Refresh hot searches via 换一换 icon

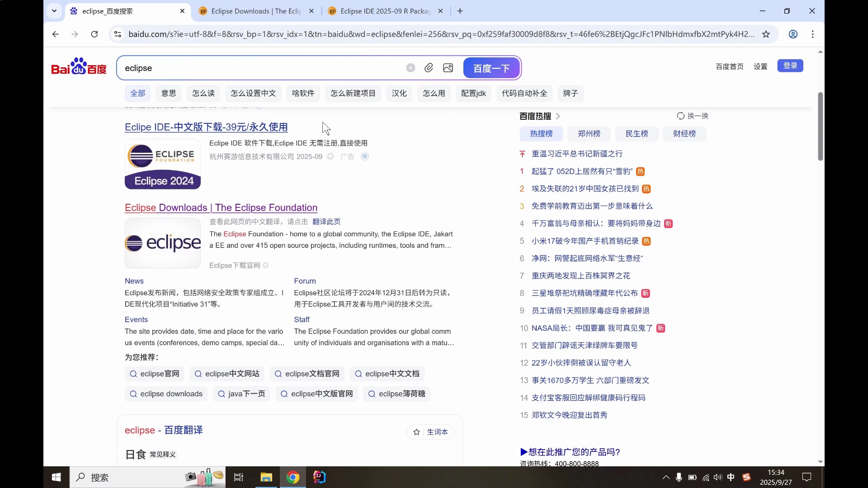pos(681,116)
